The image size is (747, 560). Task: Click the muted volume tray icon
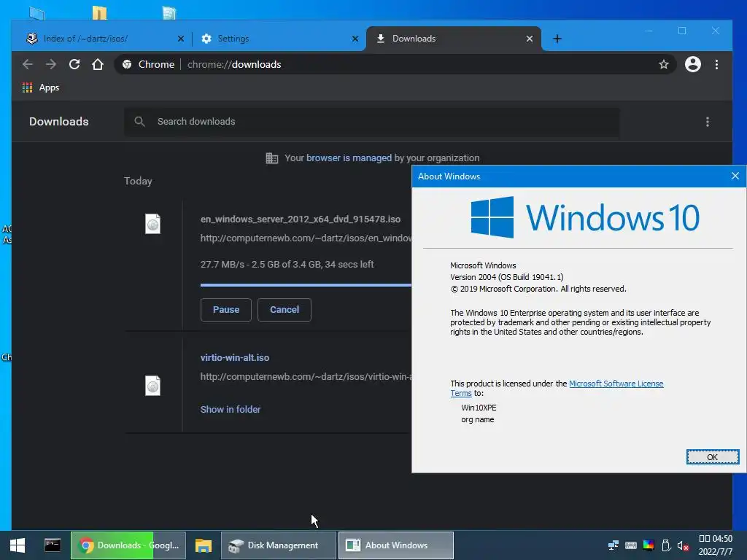683,545
